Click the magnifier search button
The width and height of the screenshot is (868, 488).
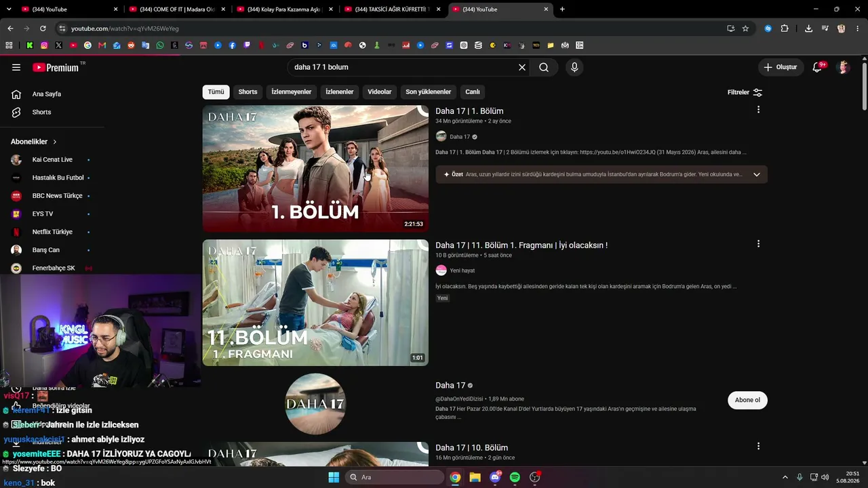[544, 67]
